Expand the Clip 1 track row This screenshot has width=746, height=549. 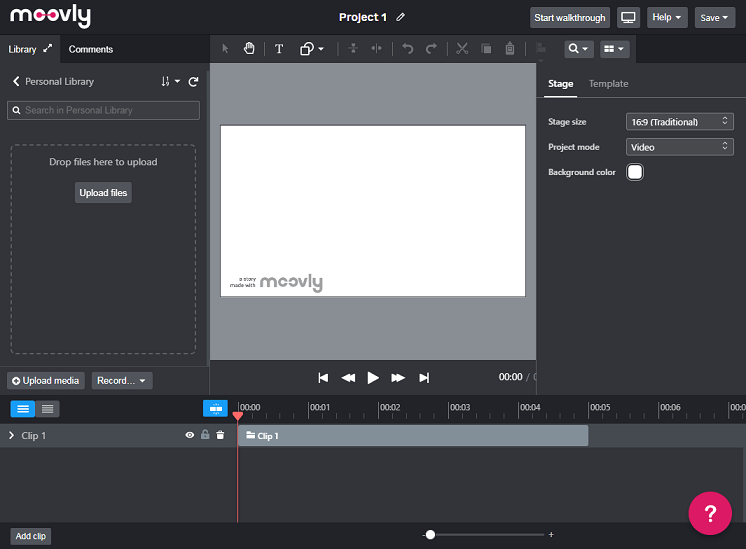11,435
